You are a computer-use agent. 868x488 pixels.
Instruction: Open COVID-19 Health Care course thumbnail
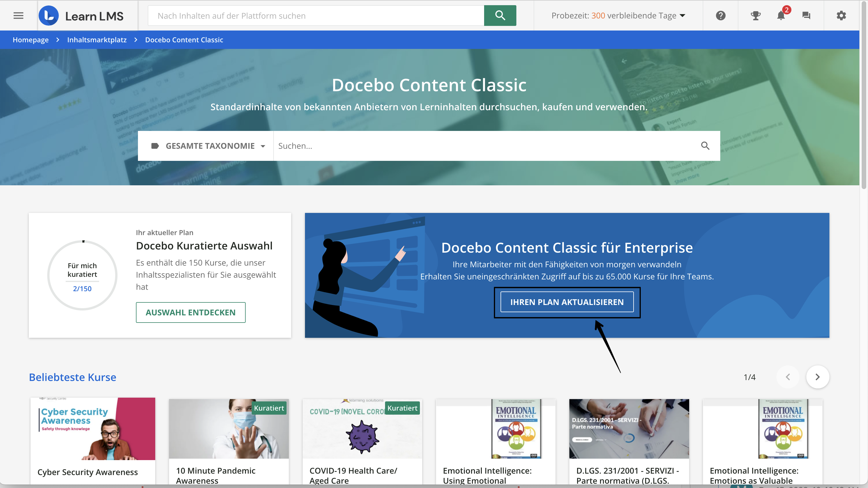click(x=362, y=429)
